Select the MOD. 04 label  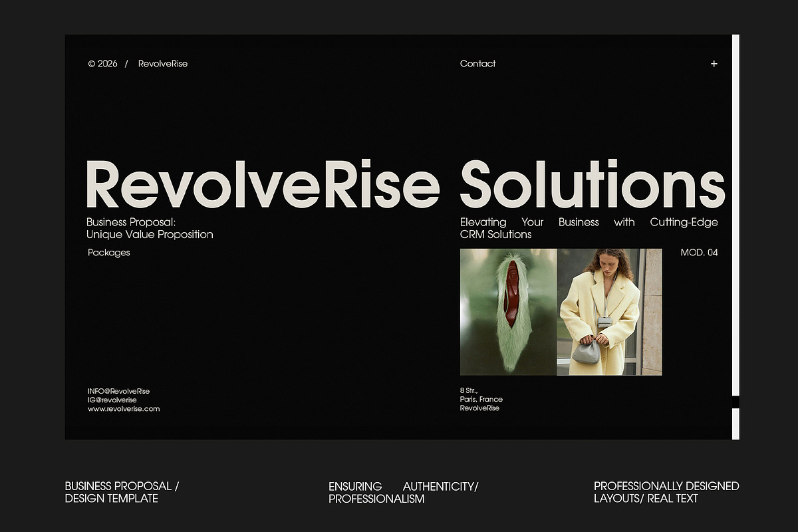pyautogui.click(x=699, y=253)
